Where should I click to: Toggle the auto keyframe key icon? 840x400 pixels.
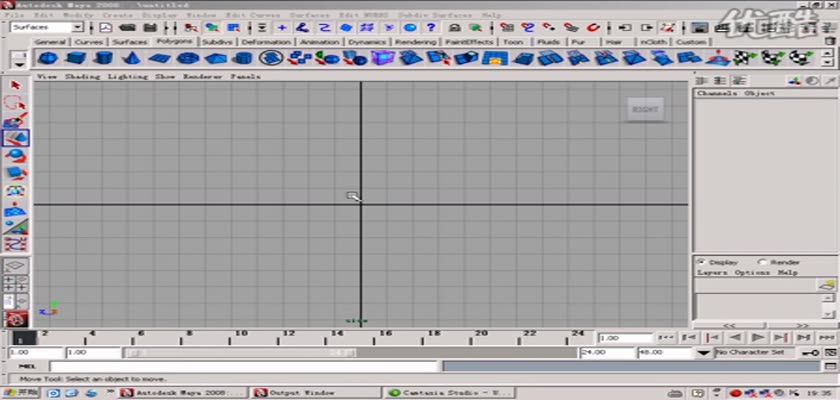pyautogui.click(x=813, y=353)
